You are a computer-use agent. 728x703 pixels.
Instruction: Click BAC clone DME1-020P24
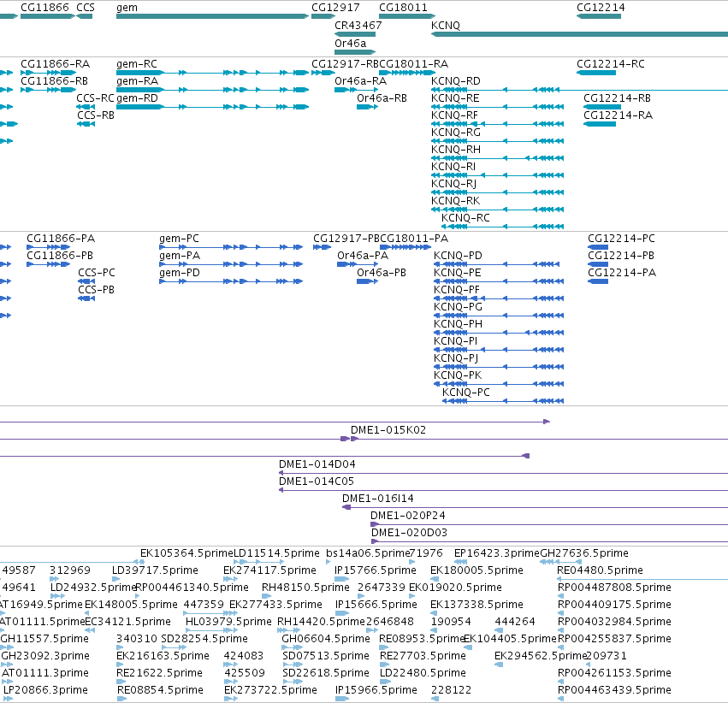tap(549, 524)
